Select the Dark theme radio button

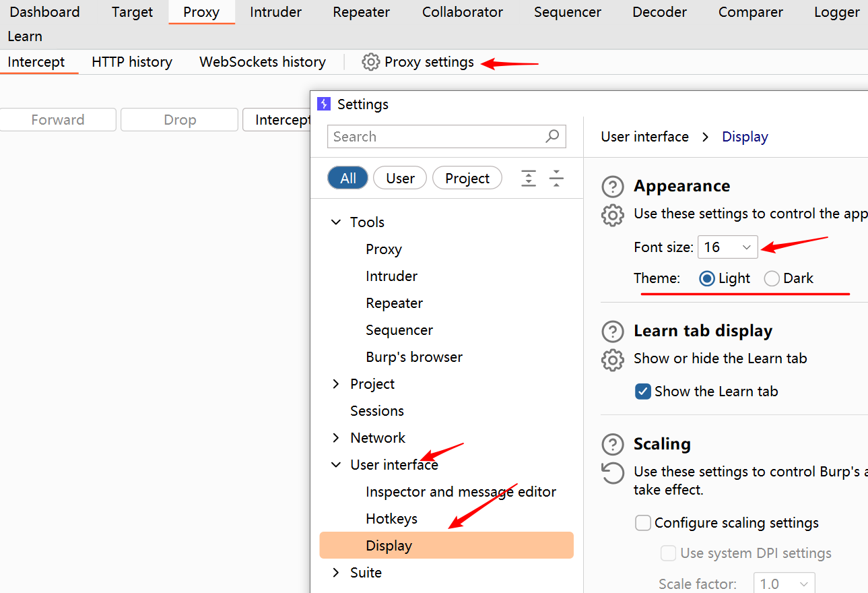(x=772, y=278)
